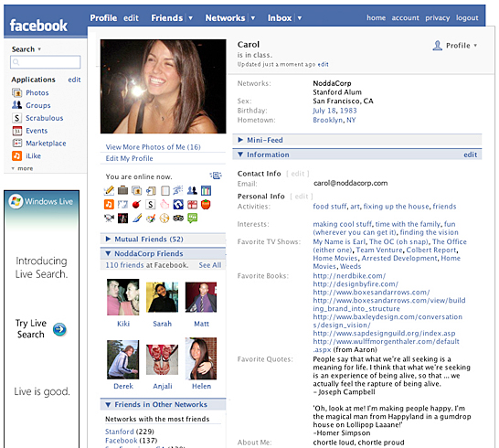Click the owl eyes TripAdvisor icon
The width and height of the screenshot is (499, 448).
(178, 219)
